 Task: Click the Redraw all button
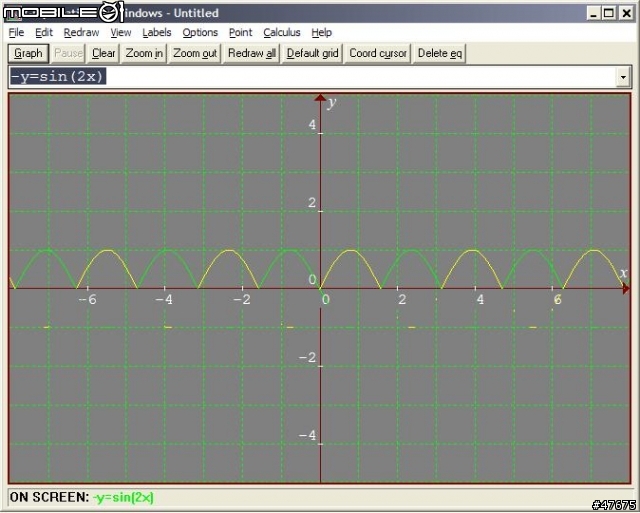(252, 53)
